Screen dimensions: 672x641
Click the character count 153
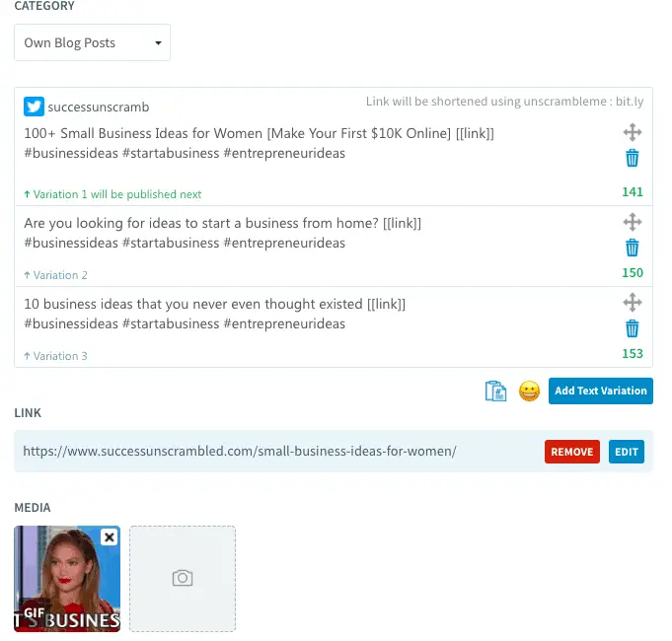pos(633,354)
